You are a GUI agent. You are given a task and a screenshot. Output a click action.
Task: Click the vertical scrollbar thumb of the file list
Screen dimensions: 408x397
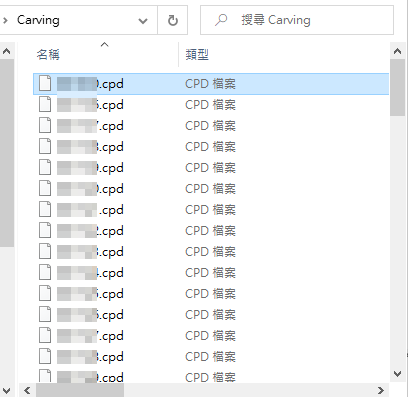397,87
